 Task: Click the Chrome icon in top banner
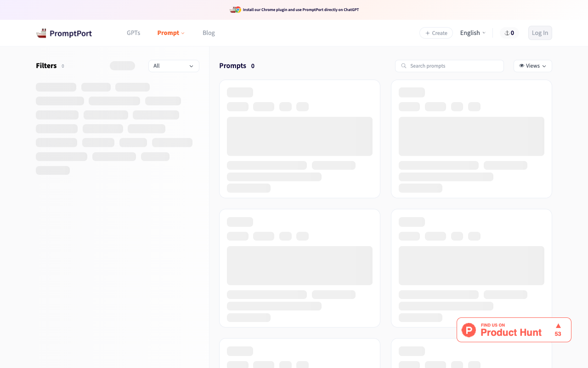point(238,10)
